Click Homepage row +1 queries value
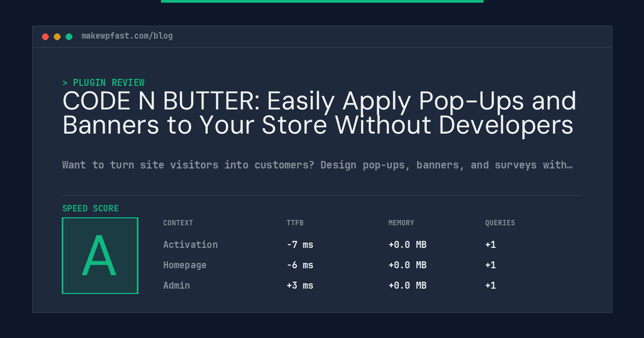 pos(491,265)
